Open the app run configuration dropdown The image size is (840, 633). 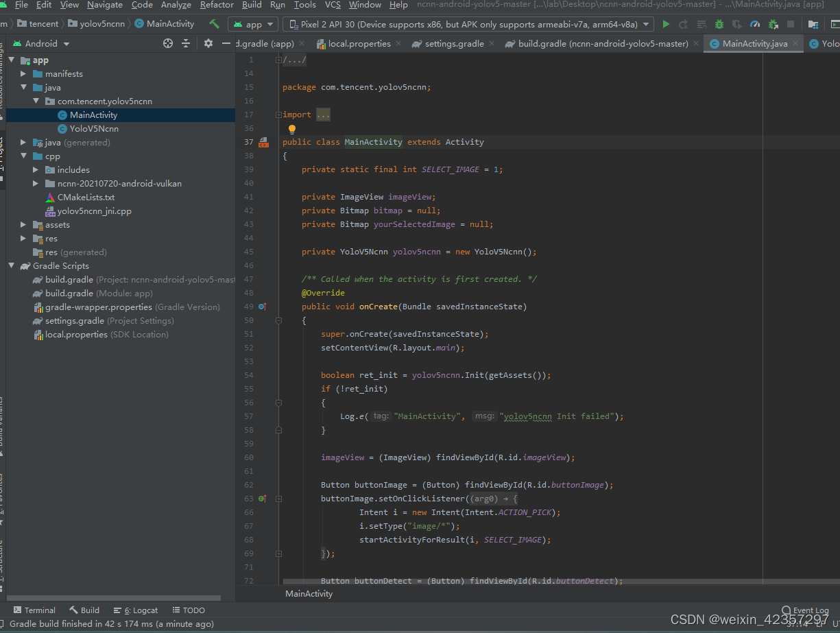pos(252,24)
